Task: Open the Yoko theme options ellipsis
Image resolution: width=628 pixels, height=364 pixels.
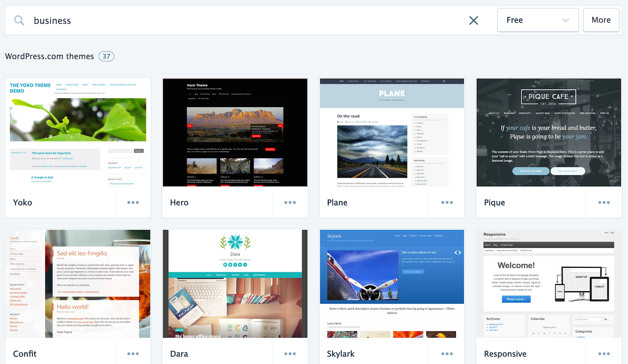Action: tap(133, 203)
